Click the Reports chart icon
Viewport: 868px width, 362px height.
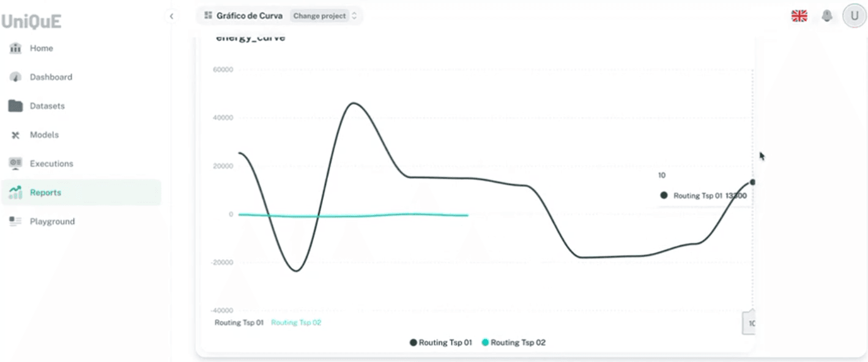click(16, 192)
